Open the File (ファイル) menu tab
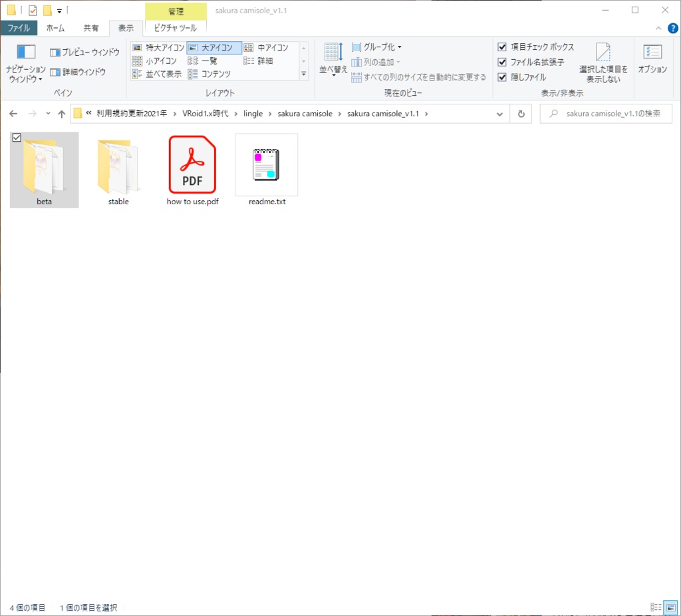Image resolution: width=681 pixels, height=616 pixels. click(x=19, y=28)
